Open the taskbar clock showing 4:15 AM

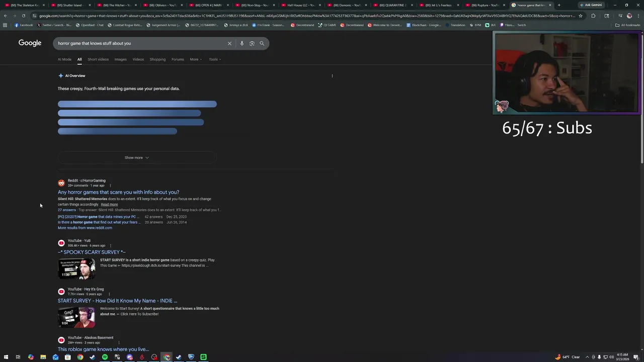point(622,357)
